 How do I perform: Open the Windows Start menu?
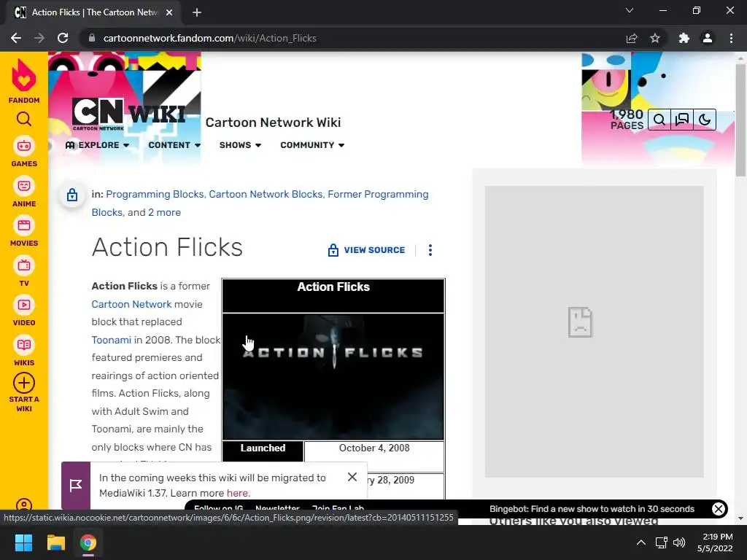click(x=23, y=542)
